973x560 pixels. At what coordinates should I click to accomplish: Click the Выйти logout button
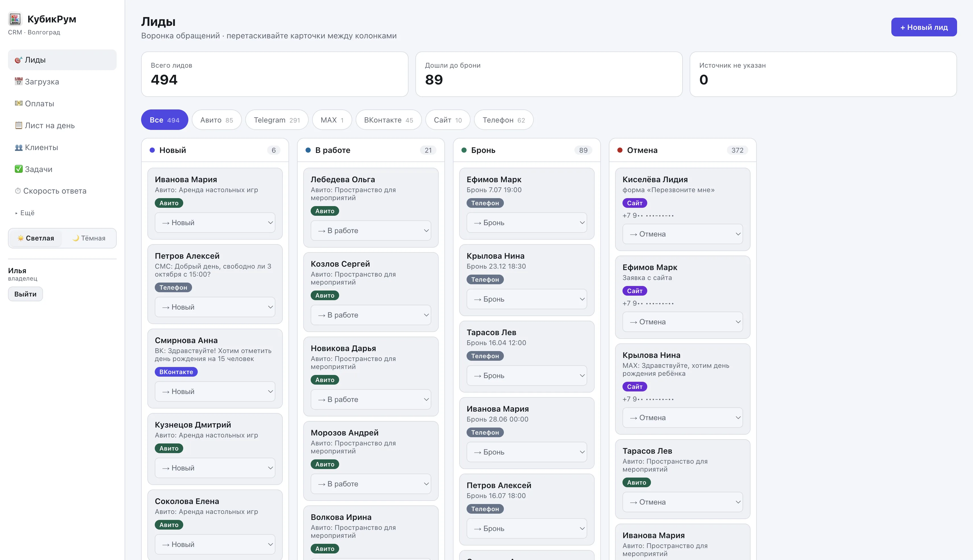(25, 294)
